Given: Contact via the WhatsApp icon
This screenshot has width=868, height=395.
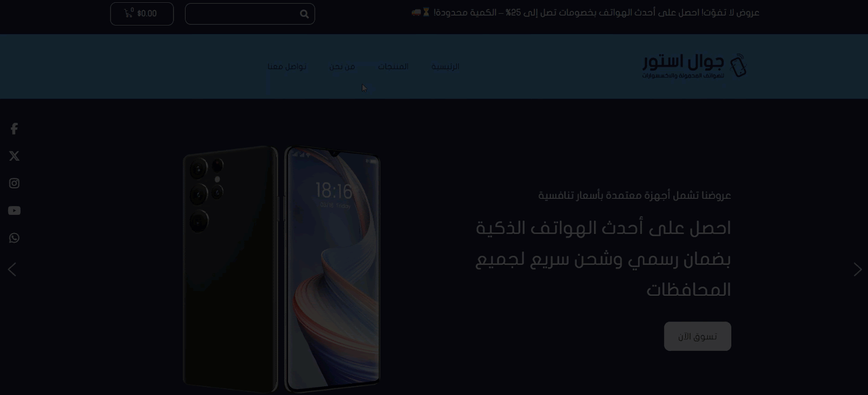Looking at the screenshot, I should click(14, 238).
